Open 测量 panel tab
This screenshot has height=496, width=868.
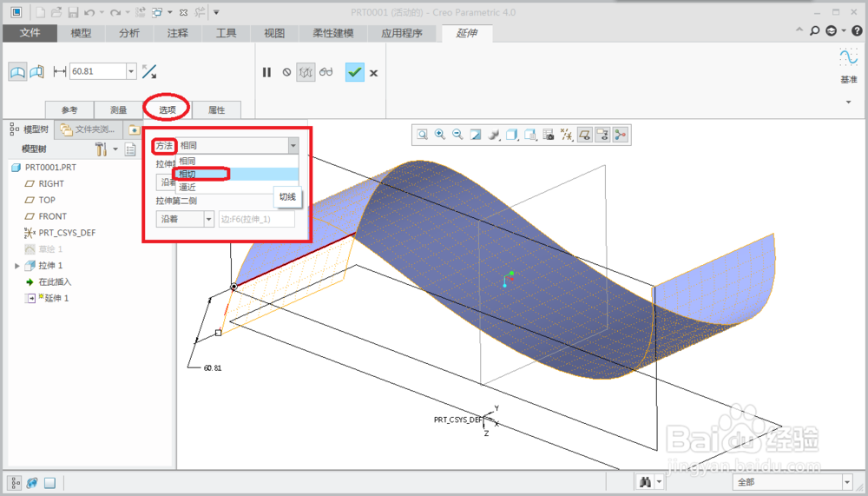coord(118,109)
